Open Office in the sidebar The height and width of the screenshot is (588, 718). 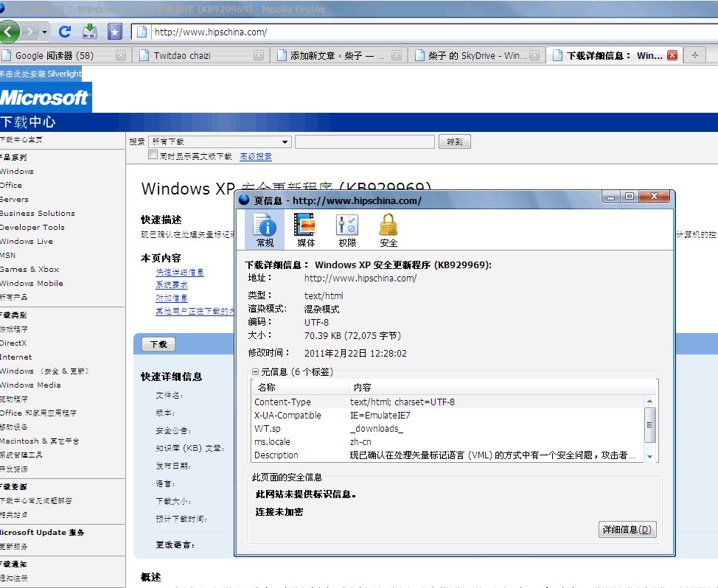(x=11, y=186)
